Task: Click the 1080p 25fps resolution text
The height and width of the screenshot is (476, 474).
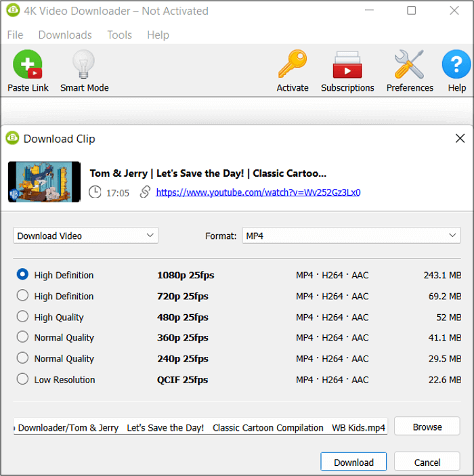Action: coord(186,276)
